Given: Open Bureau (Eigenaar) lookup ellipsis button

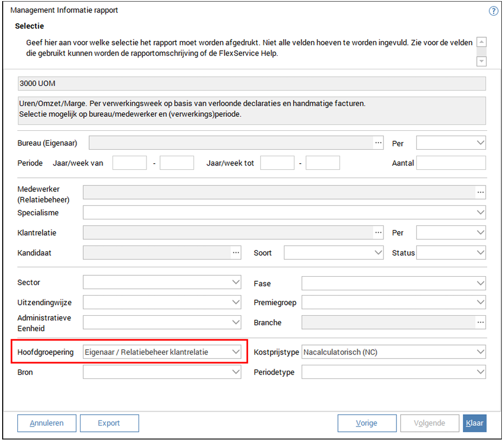Looking at the screenshot, I should click(x=378, y=143).
